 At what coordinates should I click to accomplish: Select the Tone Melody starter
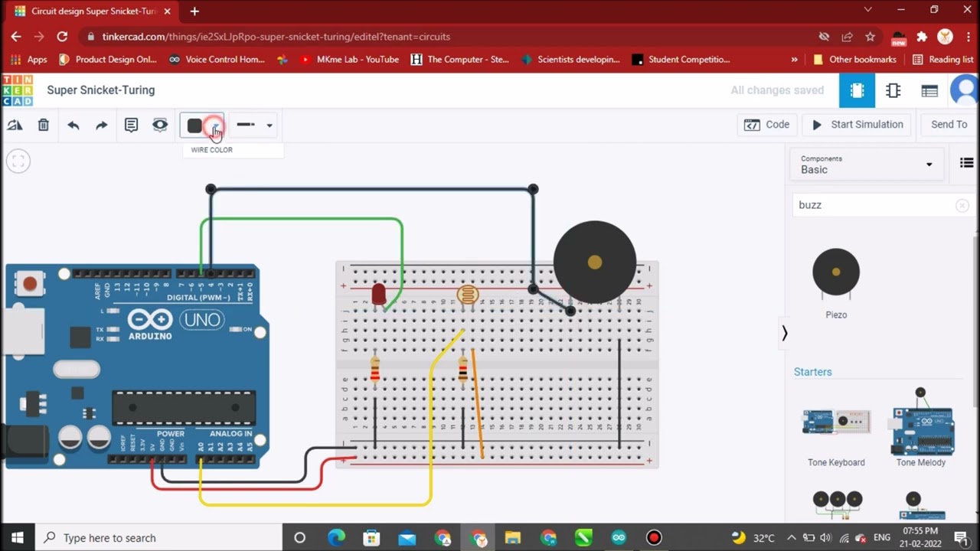(921, 427)
